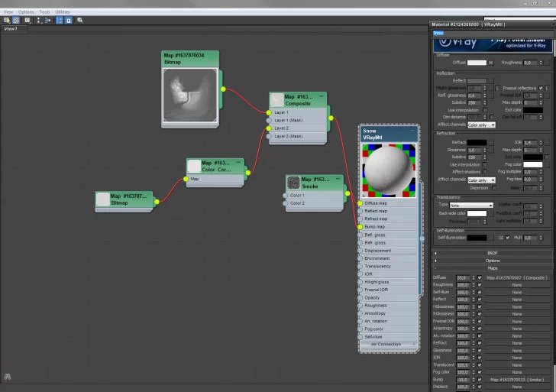Viewport: 556px width, 392px height.
Task: Click Displacement socket on Snow node
Action: click(360, 251)
